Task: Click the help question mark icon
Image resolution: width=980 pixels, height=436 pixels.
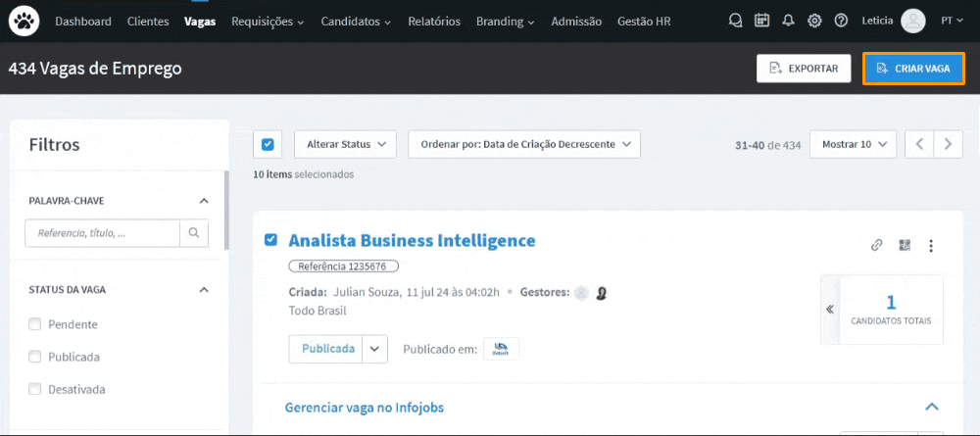Action: [x=841, y=21]
